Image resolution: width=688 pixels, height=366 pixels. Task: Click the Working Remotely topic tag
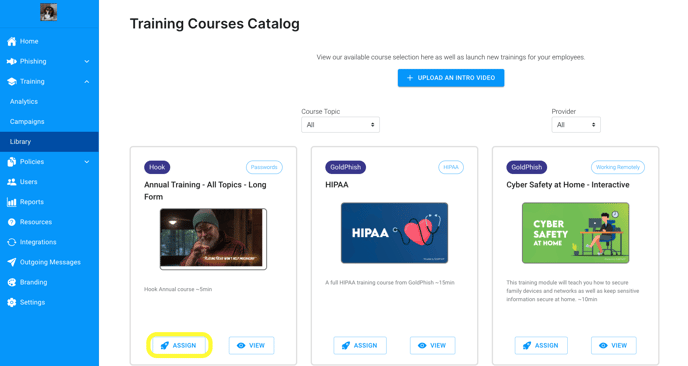pos(618,167)
